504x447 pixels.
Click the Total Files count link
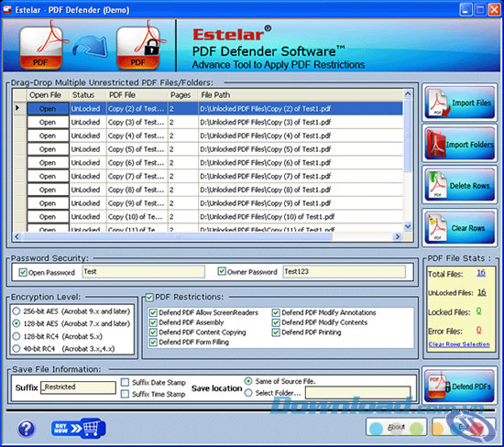(481, 273)
